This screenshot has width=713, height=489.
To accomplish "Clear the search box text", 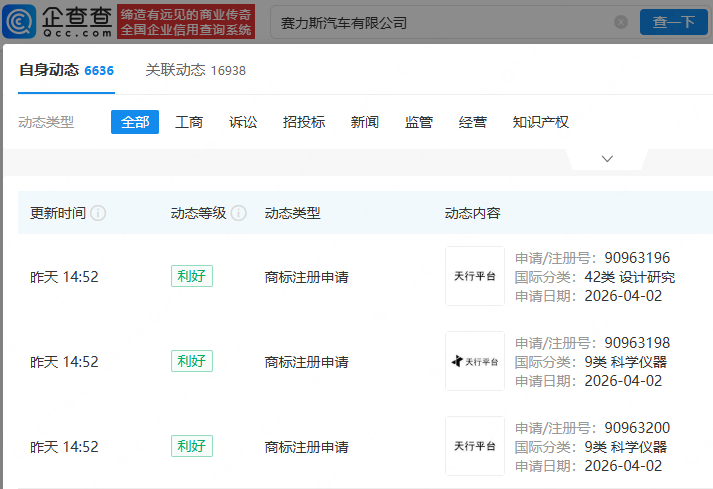I will tap(621, 22).
